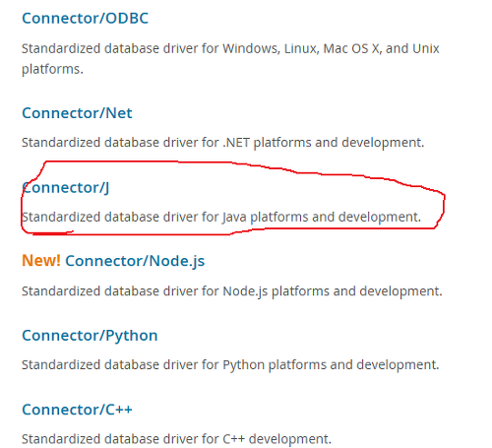The image size is (492, 448).
Task: Select the circled Connector/J link
Action: pos(65,187)
